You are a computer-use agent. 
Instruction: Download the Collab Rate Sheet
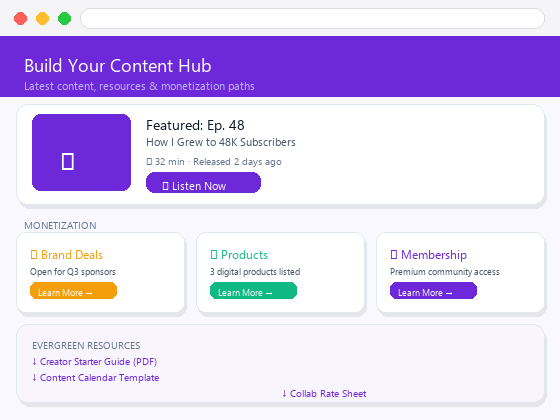tap(324, 394)
